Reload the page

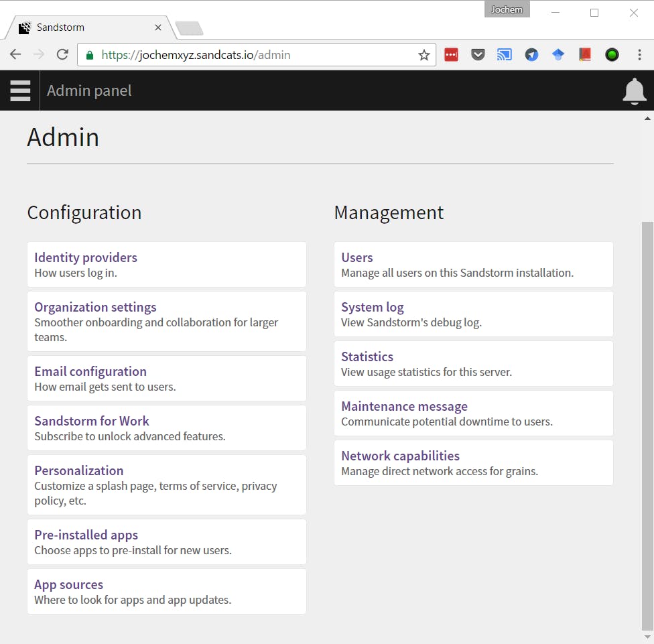tap(62, 55)
